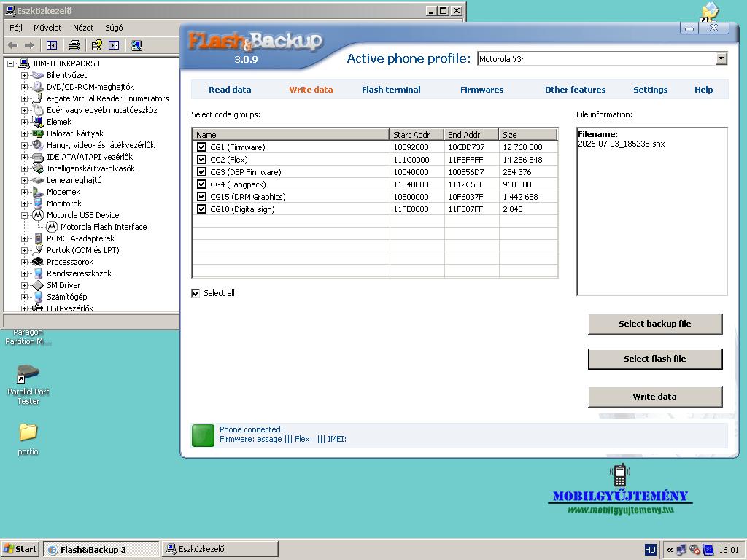Click the Back arrow in Eszközkezelő toolbar
The height and width of the screenshot is (560, 747).
point(13,45)
